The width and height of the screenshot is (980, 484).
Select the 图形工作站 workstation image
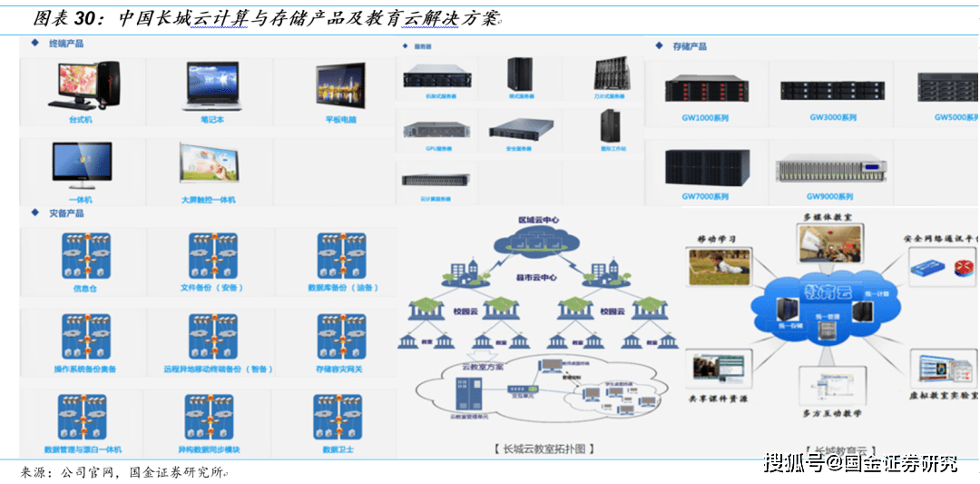point(610,125)
